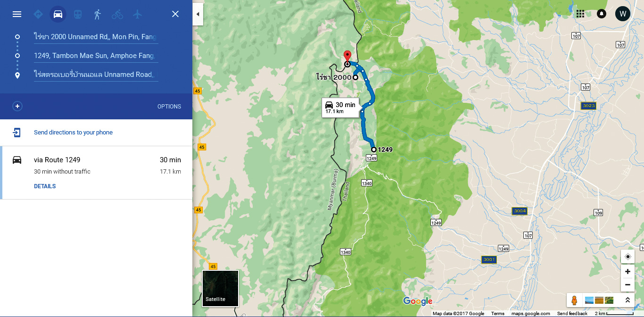Screen dimensions: 644x317
Task: Expand the imagery strip chevron
Action: pyautogui.click(x=627, y=300)
